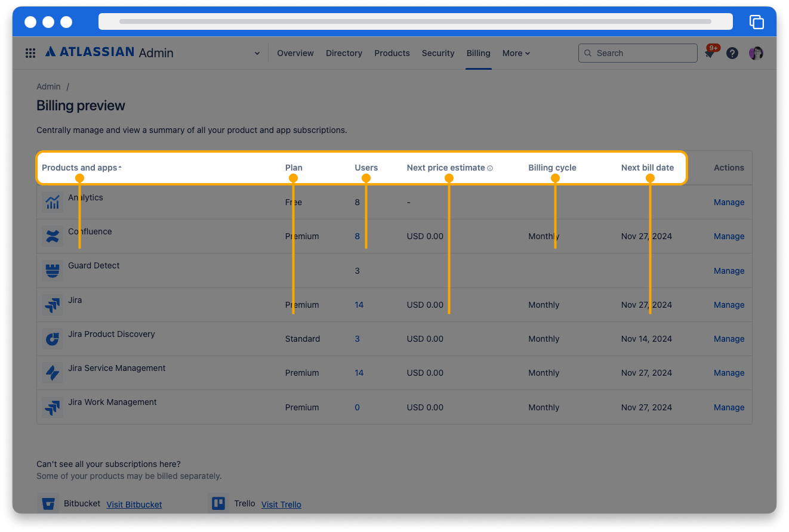This screenshot has width=789, height=532.
Task: Manage the Jira Product Discovery subscription
Action: (x=729, y=339)
